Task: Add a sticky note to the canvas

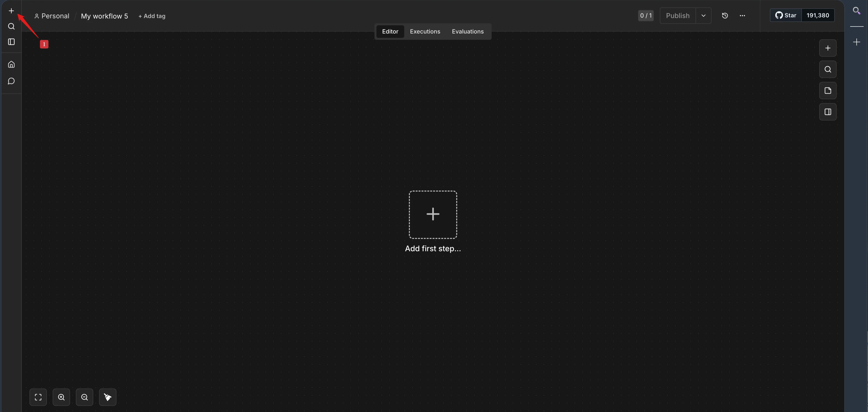Action: coord(828,91)
